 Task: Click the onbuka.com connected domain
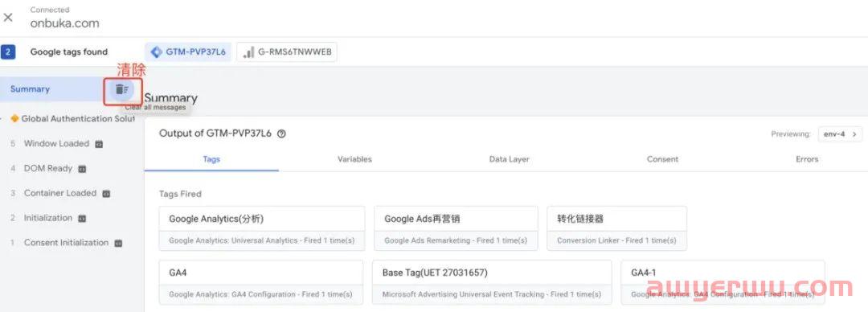(65, 23)
